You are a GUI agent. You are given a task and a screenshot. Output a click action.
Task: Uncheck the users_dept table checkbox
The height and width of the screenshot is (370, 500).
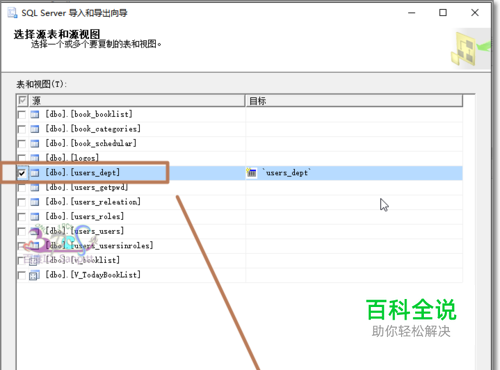[x=22, y=173]
